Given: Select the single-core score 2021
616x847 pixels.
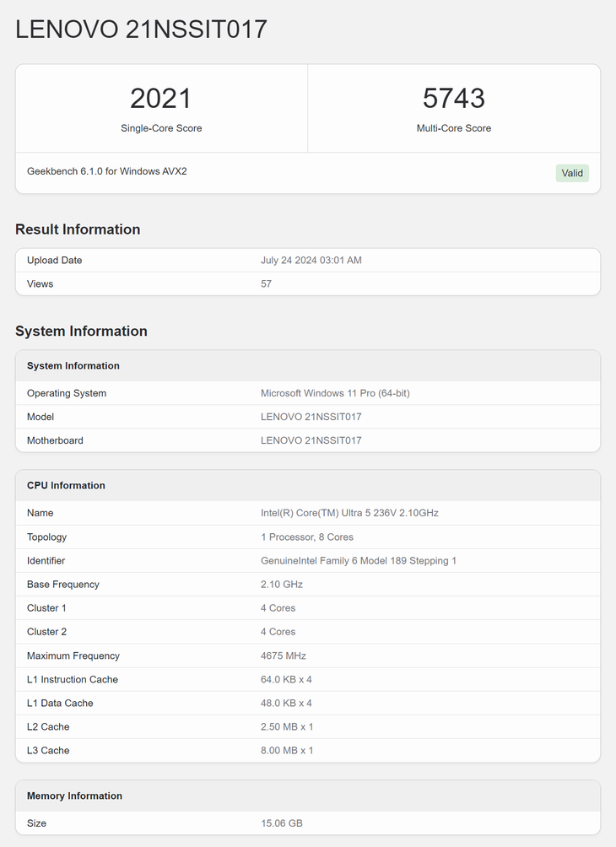Looking at the screenshot, I should coord(161,99).
